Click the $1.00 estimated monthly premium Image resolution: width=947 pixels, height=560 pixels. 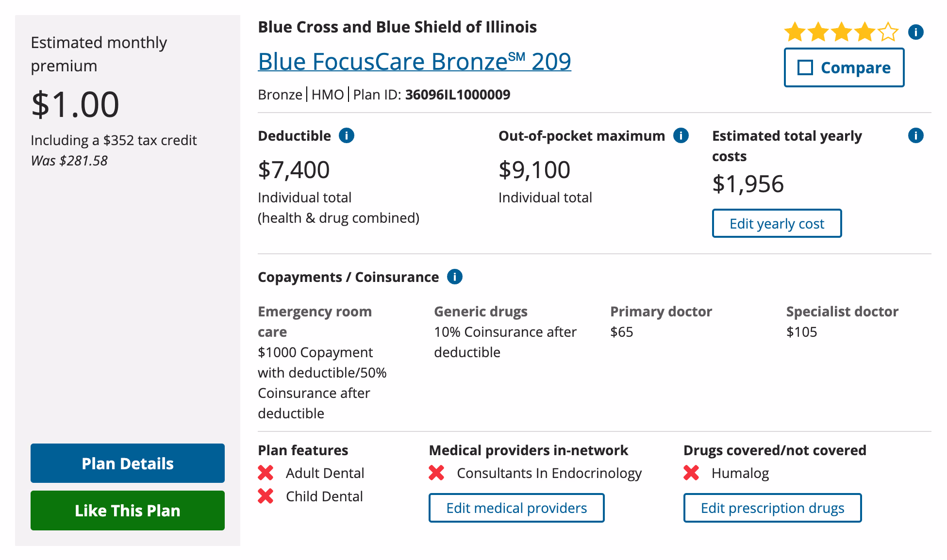coord(74,103)
